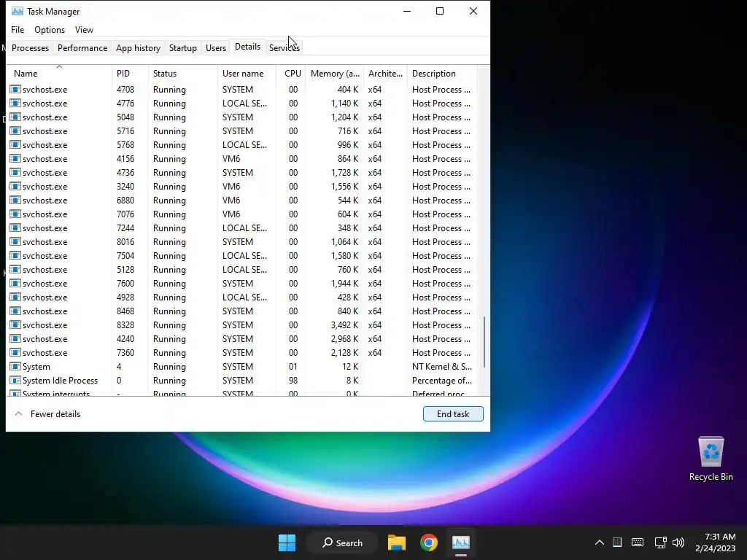The height and width of the screenshot is (560, 747).
Task: Select the svchost.exe row with PID 5768
Action: pyautogui.click(x=242, y=145)
